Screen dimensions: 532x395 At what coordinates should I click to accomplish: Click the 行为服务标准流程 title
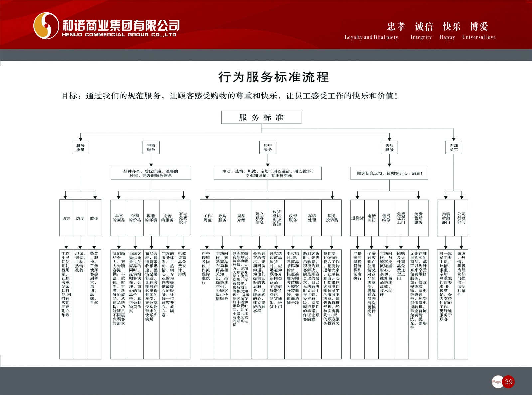(273, 77)
